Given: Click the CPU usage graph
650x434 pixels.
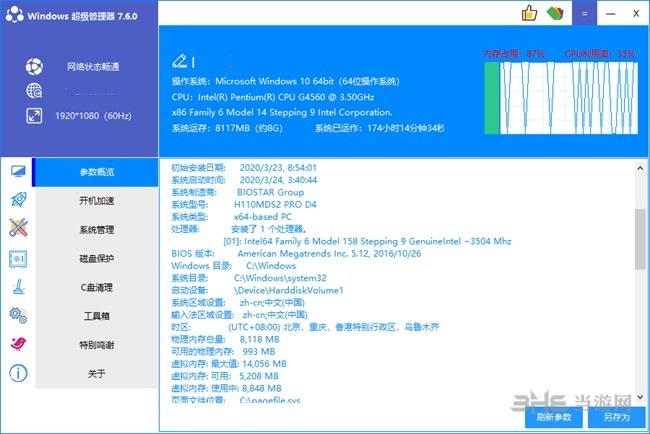Looking at the screenshot, I should point(569,98).
